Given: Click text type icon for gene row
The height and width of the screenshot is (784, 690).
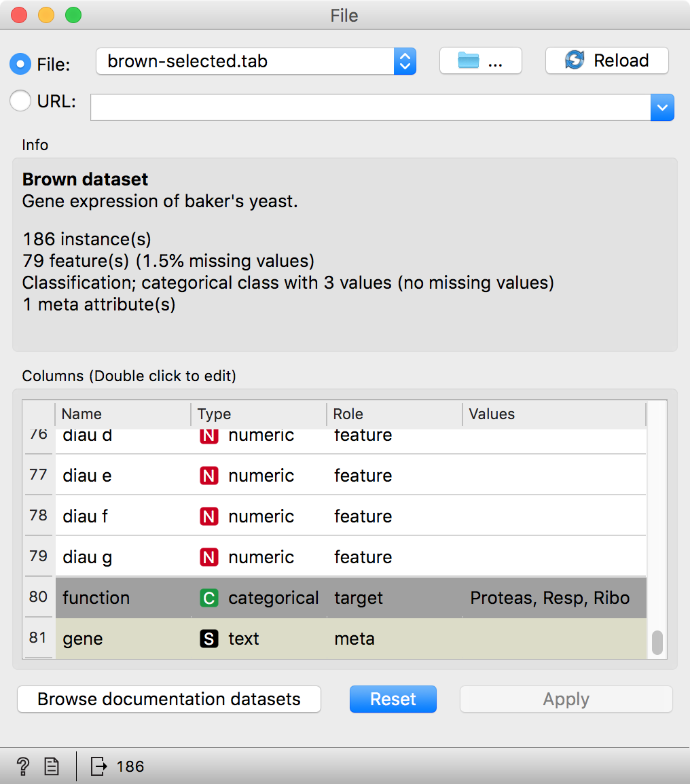Looking at the screenshot, I should pos(208,639).
